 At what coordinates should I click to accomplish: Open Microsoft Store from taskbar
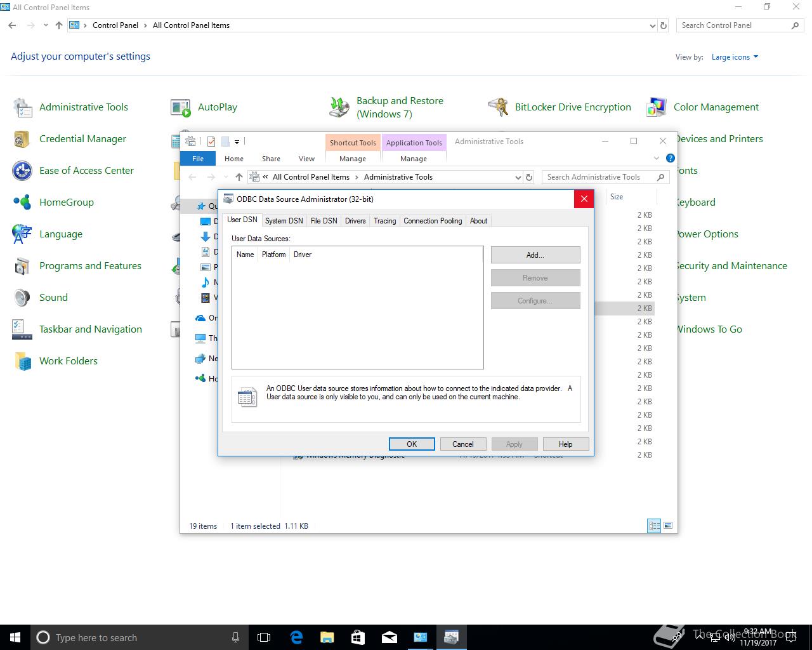tap(358, 637)
